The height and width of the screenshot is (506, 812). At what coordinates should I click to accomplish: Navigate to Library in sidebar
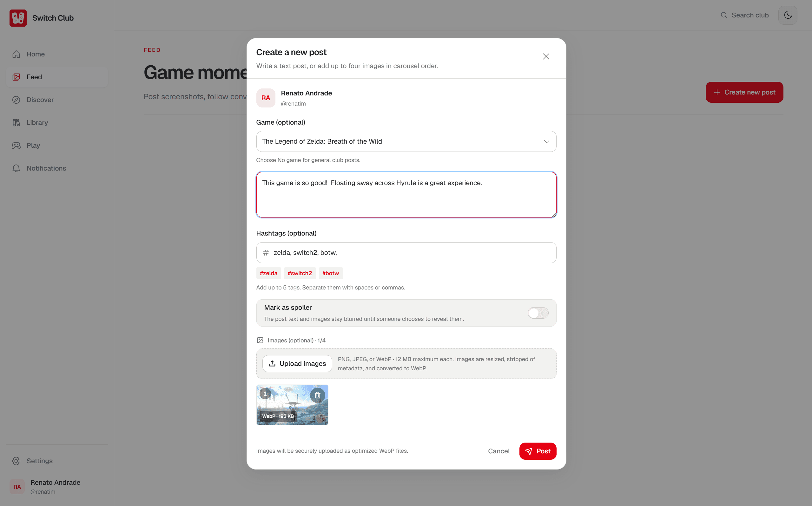tap(57, 122)
